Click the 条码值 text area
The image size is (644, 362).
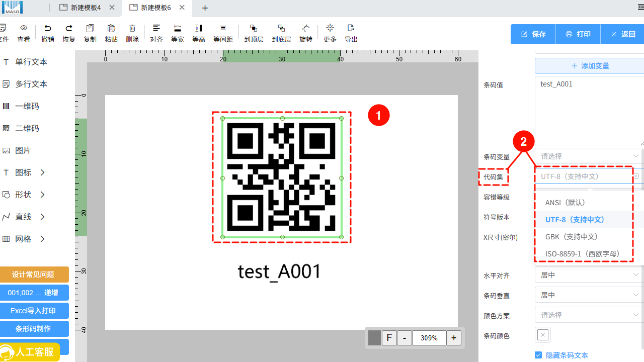click(589, 111)
